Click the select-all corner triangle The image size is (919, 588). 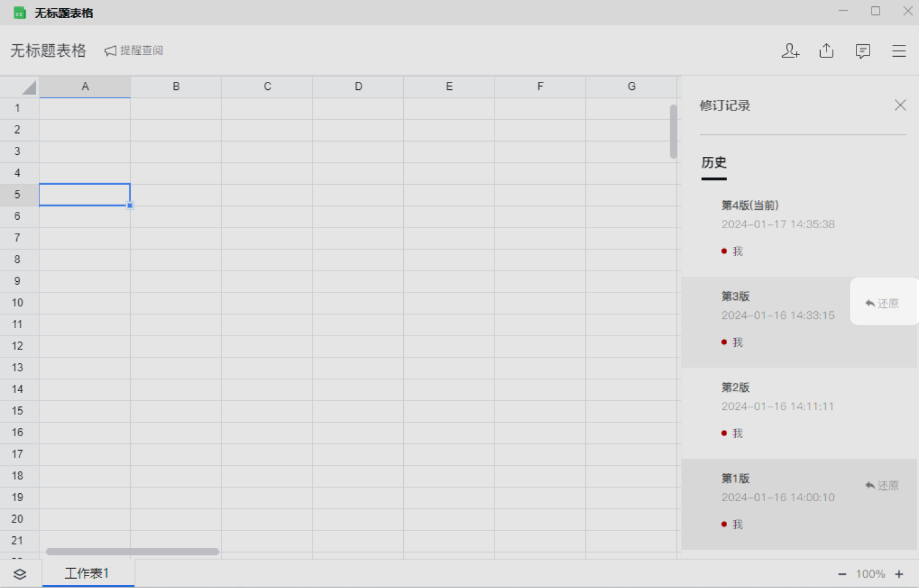(28, 87)
